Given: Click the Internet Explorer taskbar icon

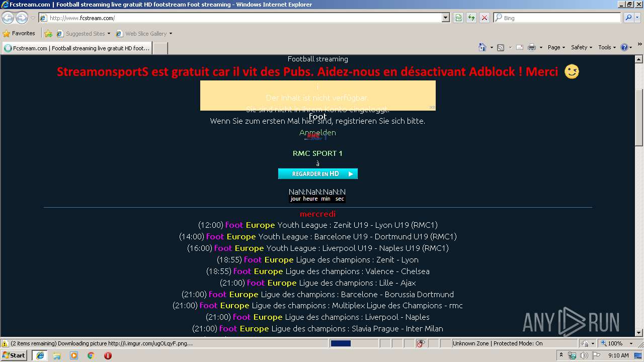Looking at the screenshot, I should pos(40,355).
